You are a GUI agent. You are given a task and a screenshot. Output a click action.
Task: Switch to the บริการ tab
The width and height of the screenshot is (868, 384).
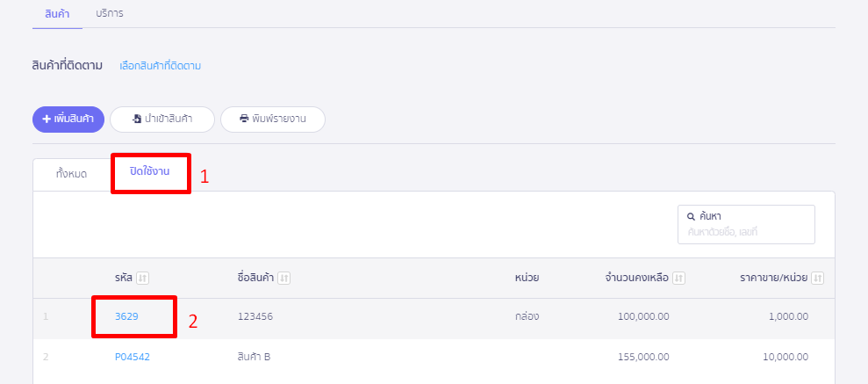point(110,14)
